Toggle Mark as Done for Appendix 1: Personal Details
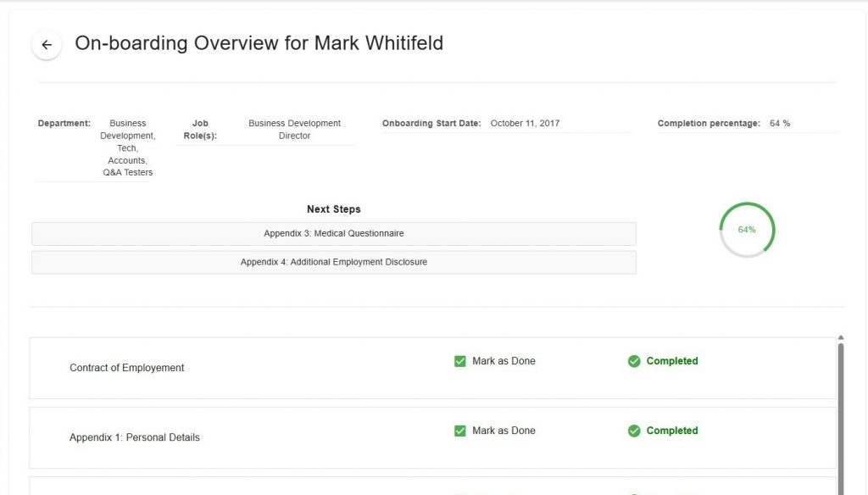868x495 pixels. 460,431
